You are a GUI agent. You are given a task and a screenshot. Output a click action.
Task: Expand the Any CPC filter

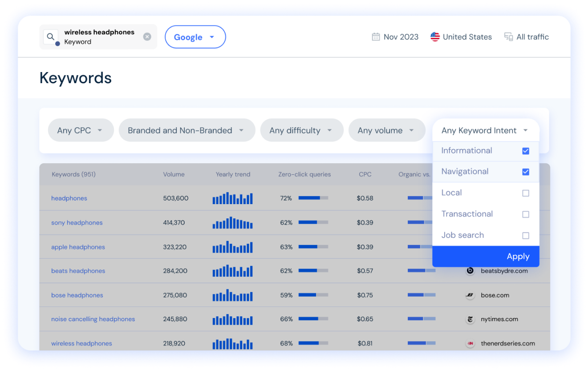tap(81, 130)
